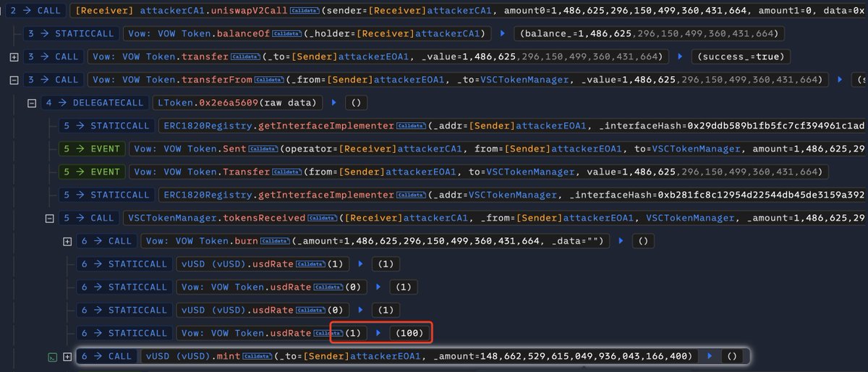Expand the VOW Token.transfer call
The height and width of the screenshot is (372, 868).
coord(13,57)
